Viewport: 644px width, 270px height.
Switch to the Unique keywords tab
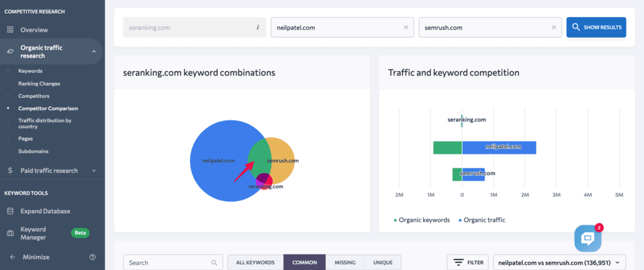click(382, 262)
